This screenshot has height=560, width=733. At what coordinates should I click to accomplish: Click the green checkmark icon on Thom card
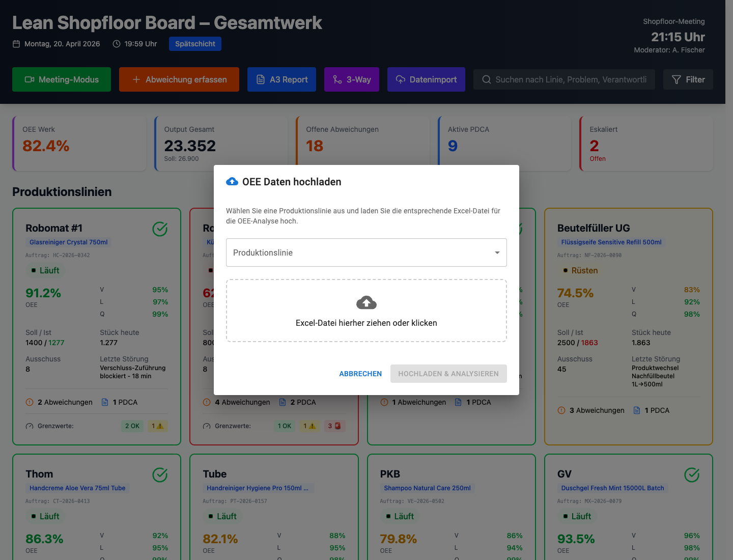160,475
